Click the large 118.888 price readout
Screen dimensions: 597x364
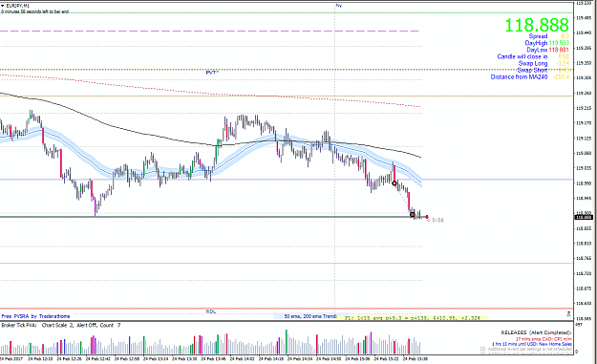point(537,25)
